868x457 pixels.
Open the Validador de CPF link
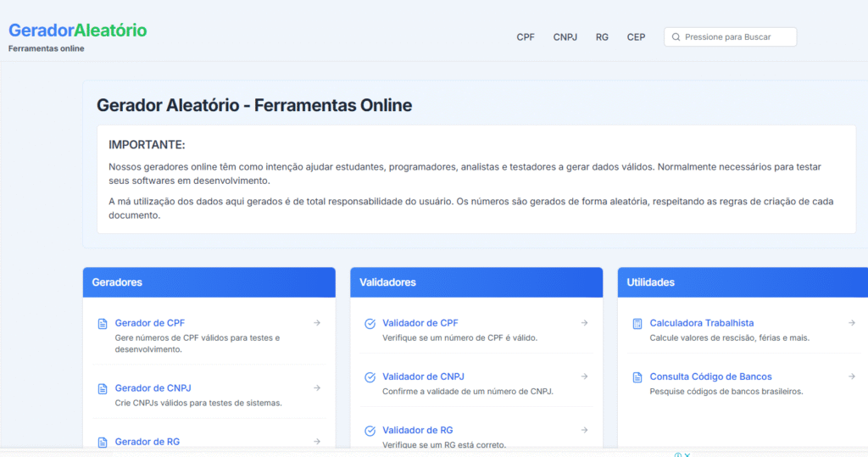coord(420,323)
